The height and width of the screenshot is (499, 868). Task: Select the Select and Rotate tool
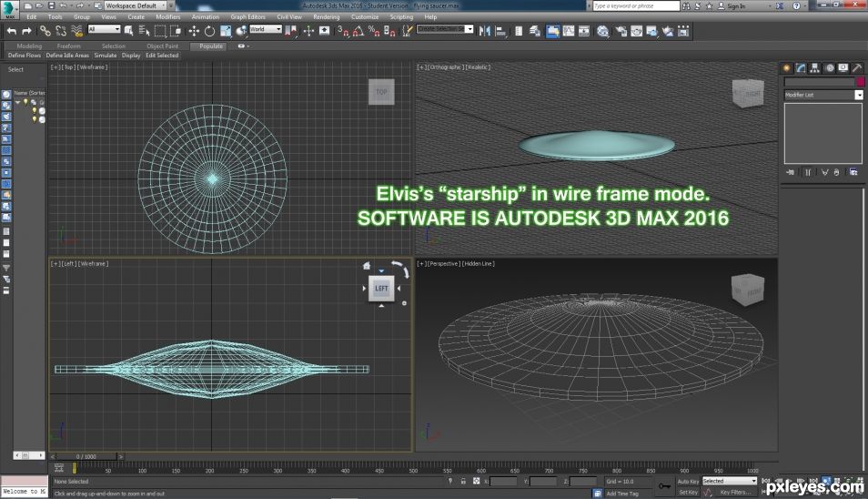(x=209, y=31)
